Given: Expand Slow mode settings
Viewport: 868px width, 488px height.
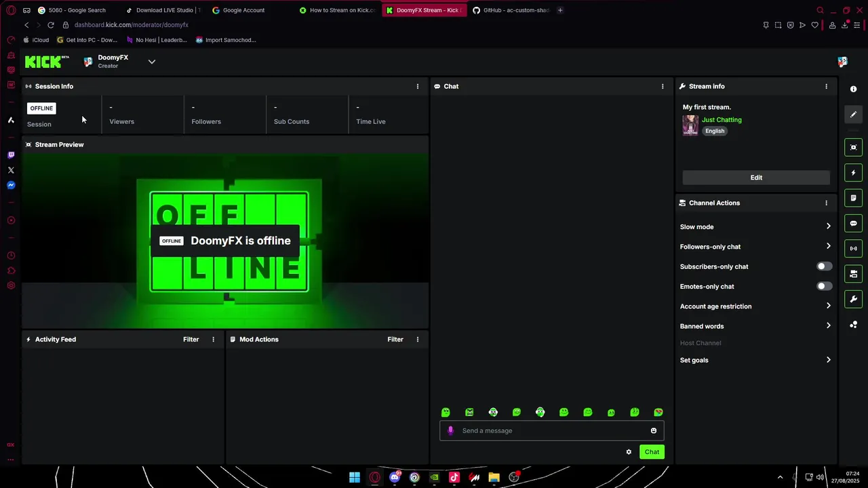Looking at the screenshot, I should tap(755, 227).
